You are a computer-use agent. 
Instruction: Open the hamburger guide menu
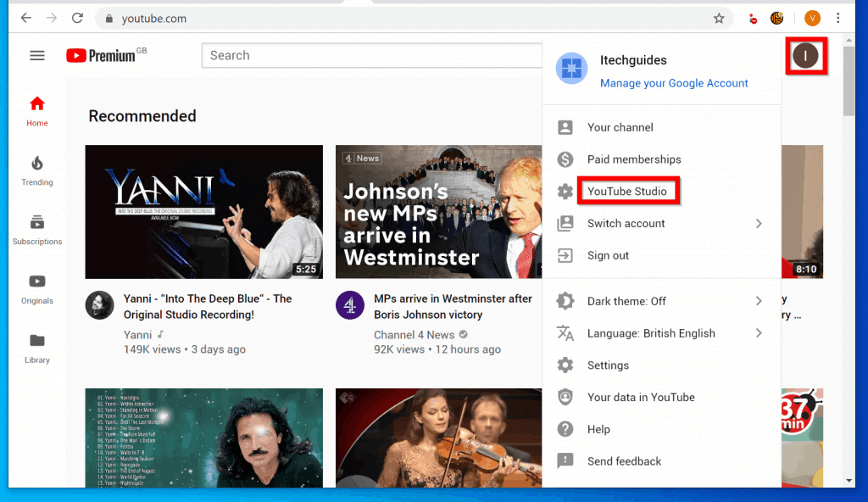(x=37, y=55)
